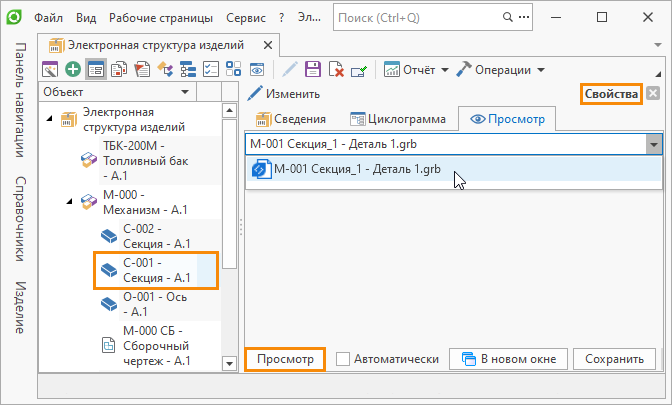Click the green plus add object icon
The image size is (672, 405).
pos(73,69)
